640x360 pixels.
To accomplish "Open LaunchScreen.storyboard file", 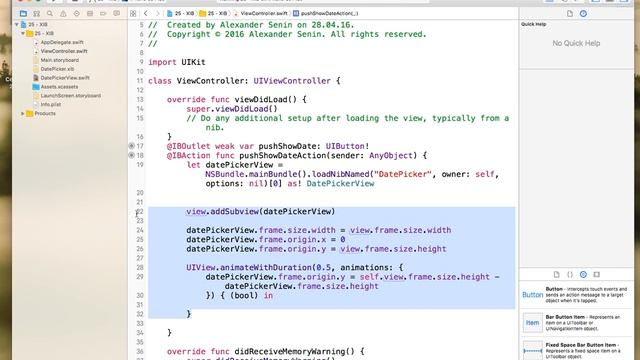I will tap(71, 96).
